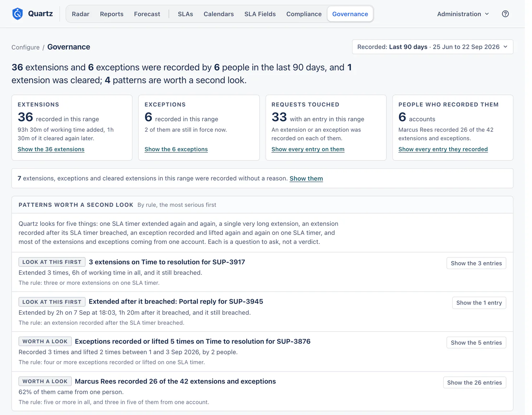532x415 pixels.
Task: Click 'Extended after it breached: Portal reply for SUP-3945'
Action: coord(176,302)
